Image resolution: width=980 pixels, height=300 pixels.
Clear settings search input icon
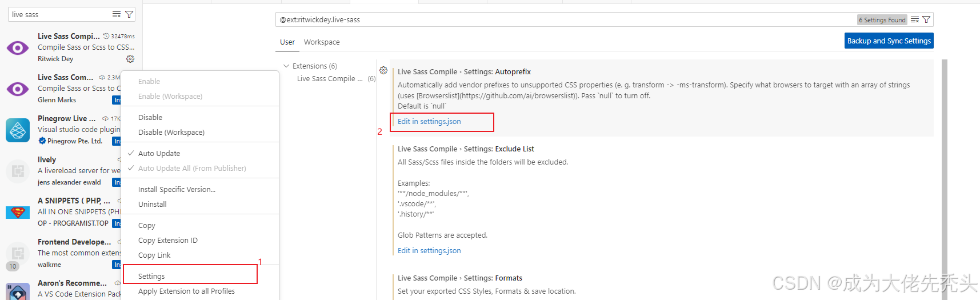coord(915,19)
